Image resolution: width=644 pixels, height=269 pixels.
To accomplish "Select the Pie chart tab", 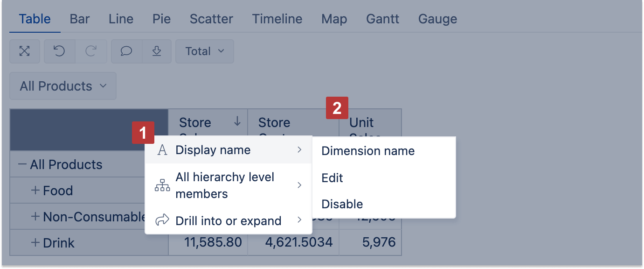I will (161, 19).
